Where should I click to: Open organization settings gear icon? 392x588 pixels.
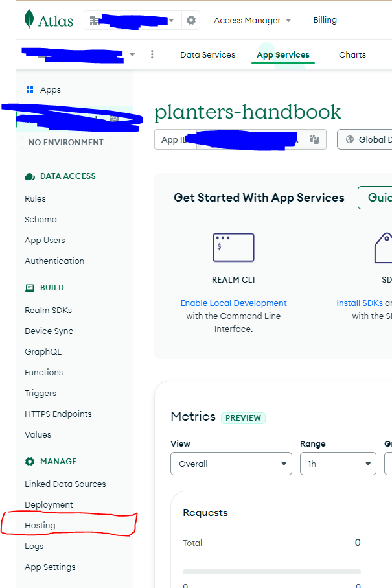point(190,20)
